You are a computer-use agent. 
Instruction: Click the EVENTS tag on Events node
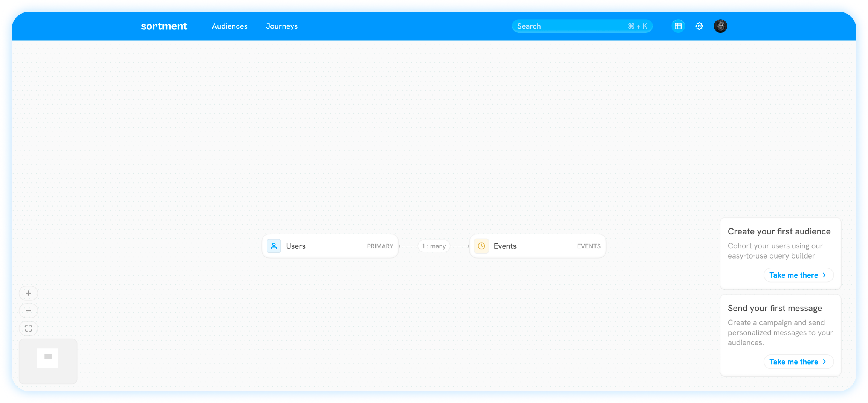tap(588, 246)
